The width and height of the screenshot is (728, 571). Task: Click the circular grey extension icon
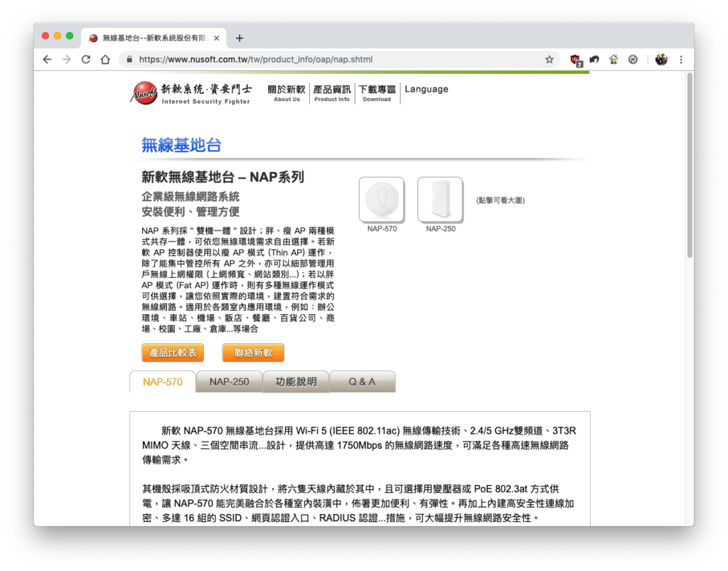(633, 60)
